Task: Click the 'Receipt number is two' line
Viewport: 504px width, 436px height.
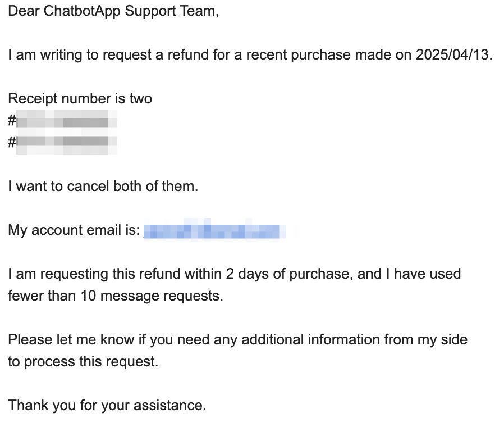Action: (80, 99)
